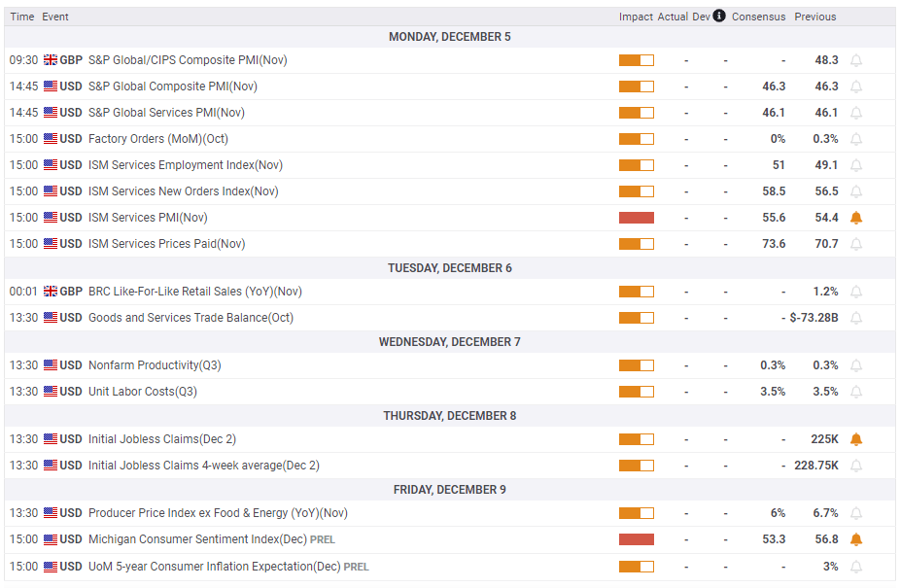Click the UK flag on the BRC Retail Sales row
The height and width of the screenshot is (588, 900).
[51, 292]
